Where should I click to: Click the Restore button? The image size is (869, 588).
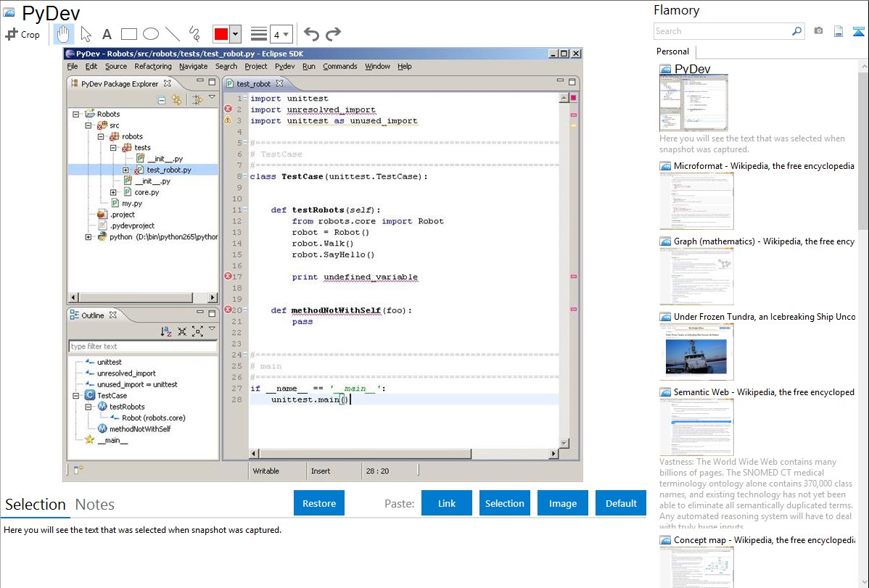click(319, 503)
